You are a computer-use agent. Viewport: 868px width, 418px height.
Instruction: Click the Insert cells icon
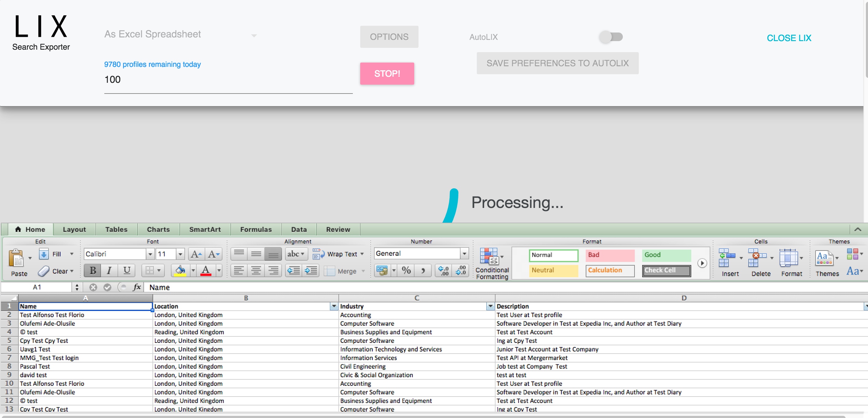point(727,258)
